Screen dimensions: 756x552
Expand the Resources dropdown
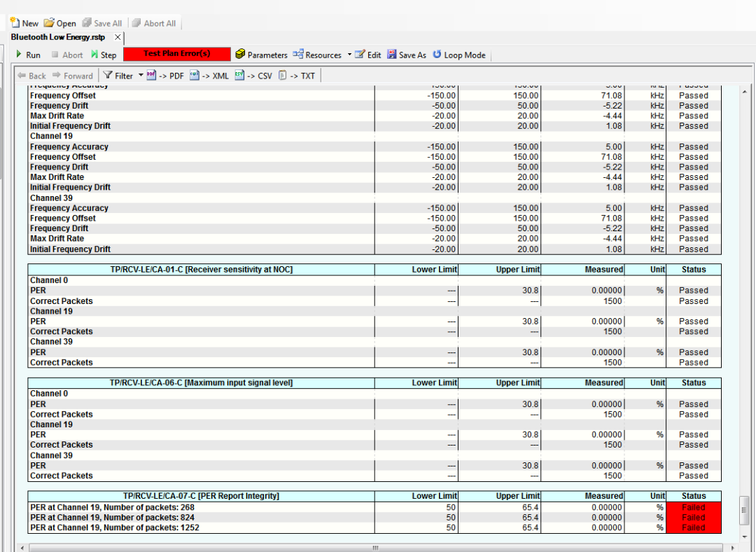click(348, 55)
